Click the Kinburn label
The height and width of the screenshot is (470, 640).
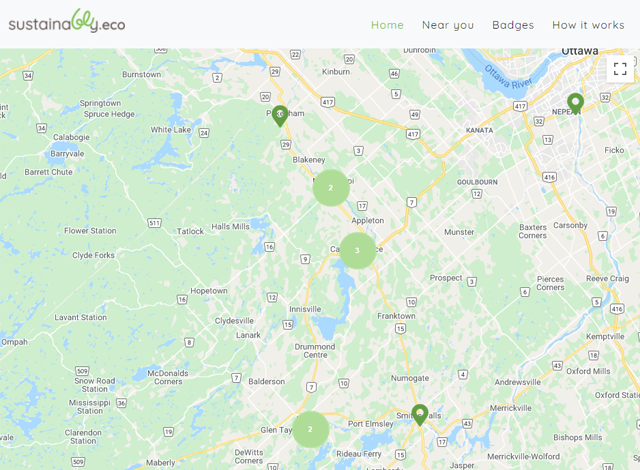pyautogui.click(x=336, y=72)
